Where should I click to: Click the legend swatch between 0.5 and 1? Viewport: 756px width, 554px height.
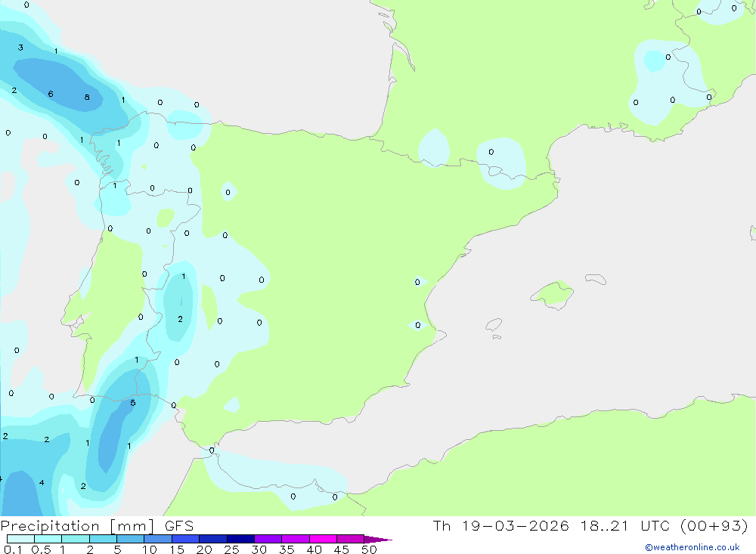tap(48, 539)
